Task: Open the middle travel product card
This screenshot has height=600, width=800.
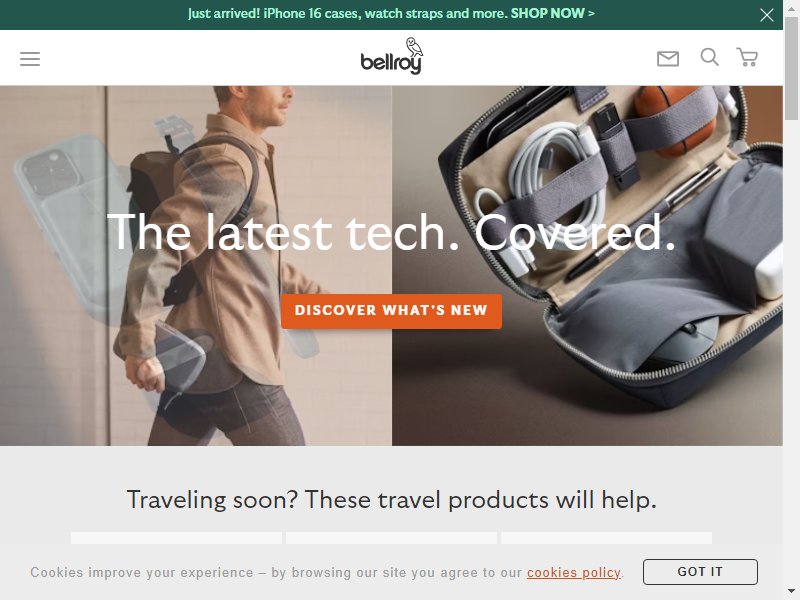Action: 391,538
